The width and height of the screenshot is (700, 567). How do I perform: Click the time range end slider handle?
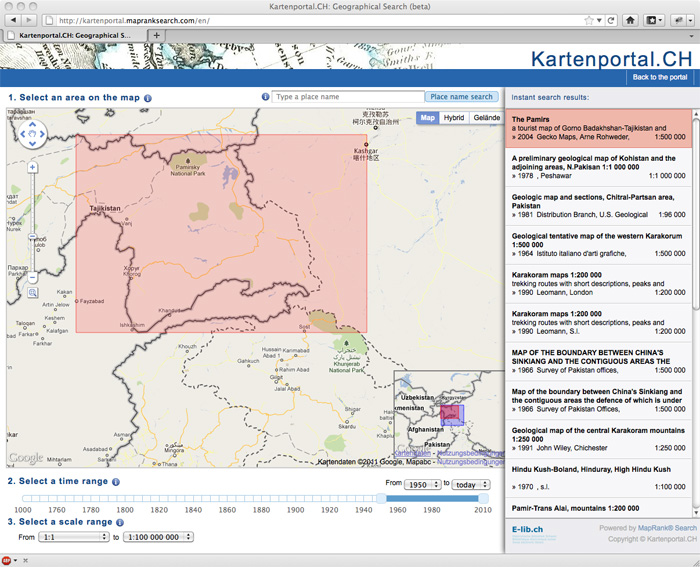coord(483,498)
